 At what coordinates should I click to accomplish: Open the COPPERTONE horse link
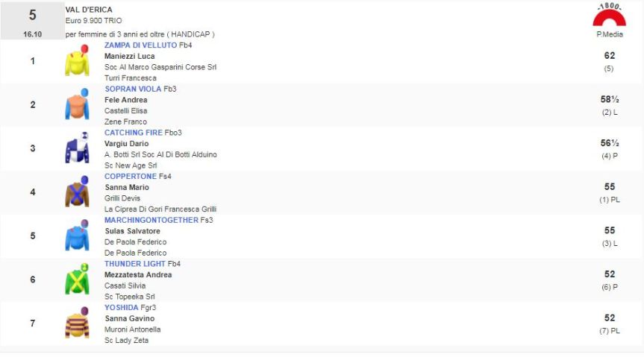tap(131, 177)
